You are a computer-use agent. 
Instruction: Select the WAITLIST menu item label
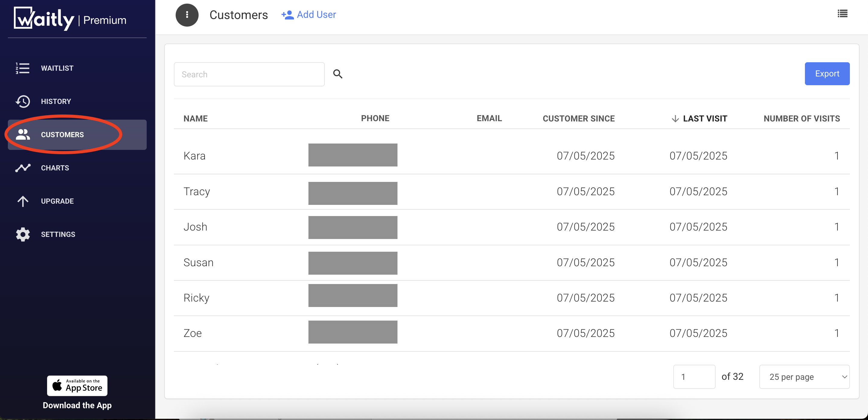(57, 68)
